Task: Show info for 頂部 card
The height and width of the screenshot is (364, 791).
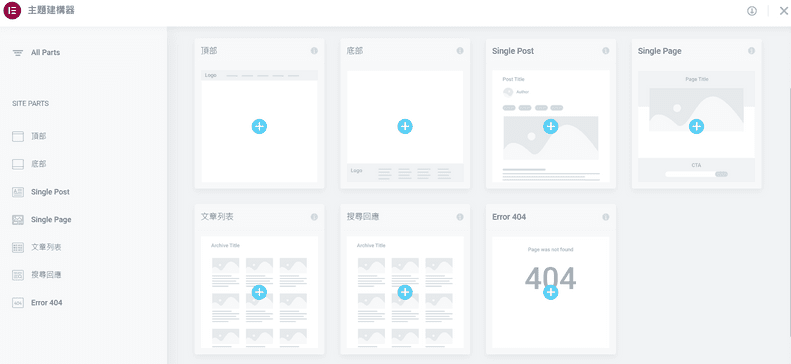Action: [x=314, y=51]
